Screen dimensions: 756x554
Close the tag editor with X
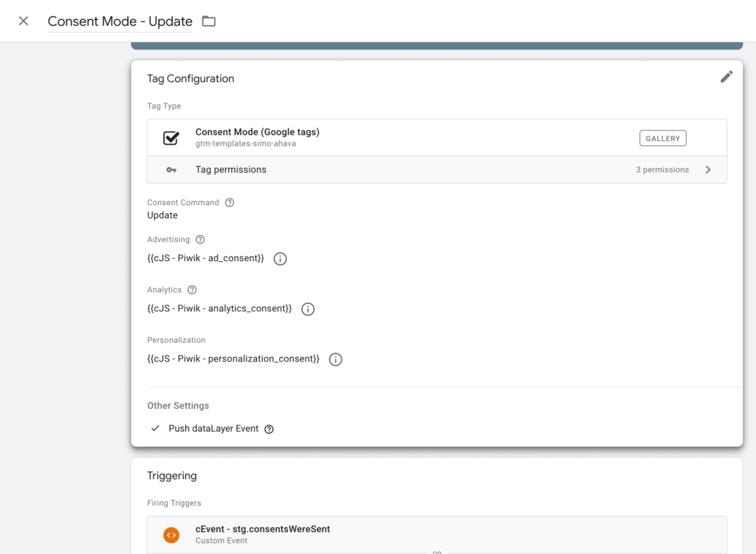pos(23,21)
